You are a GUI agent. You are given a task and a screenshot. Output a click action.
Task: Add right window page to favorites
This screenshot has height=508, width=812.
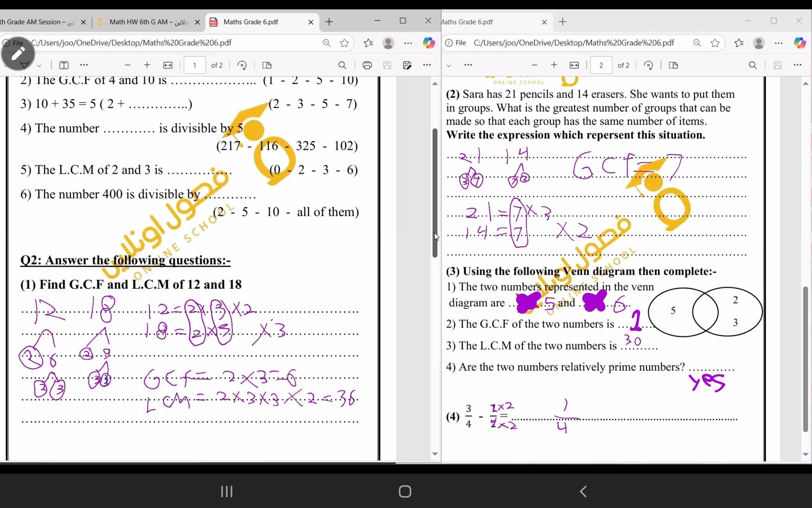(715, 43)
